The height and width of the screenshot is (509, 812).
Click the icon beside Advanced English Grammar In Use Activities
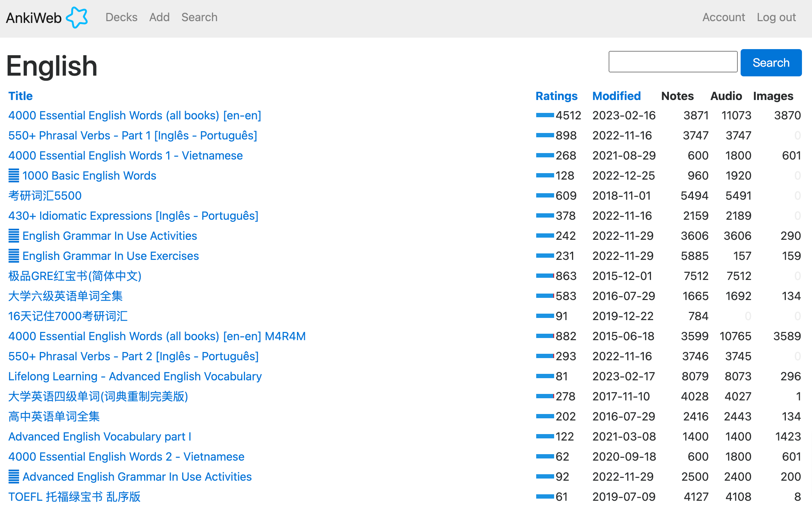(x=14, y=477)
